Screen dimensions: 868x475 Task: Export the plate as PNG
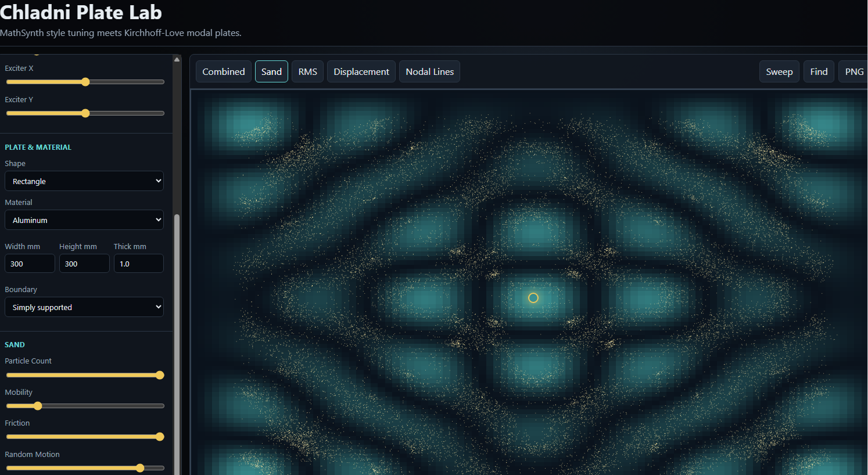click(x=853, y=71)
